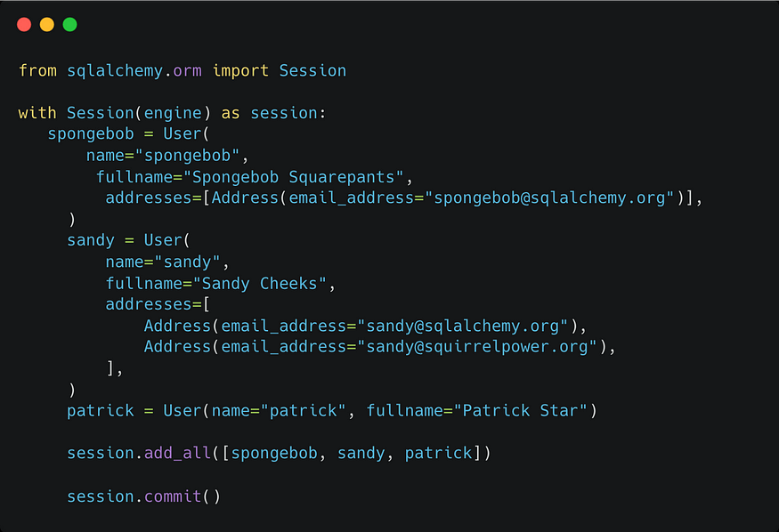Click the 'patrick = User(' assignment line
The image size is (779, 532).
[x=332, y=411]
